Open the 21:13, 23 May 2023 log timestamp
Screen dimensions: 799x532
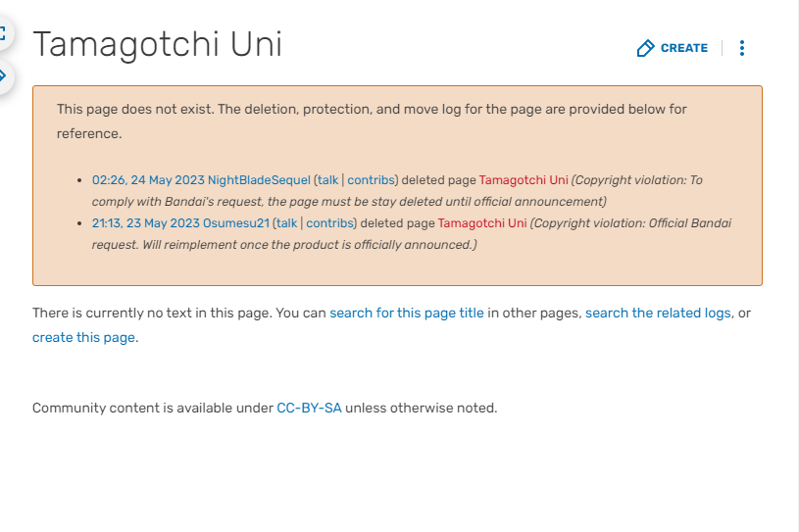(x=146, y=223)
